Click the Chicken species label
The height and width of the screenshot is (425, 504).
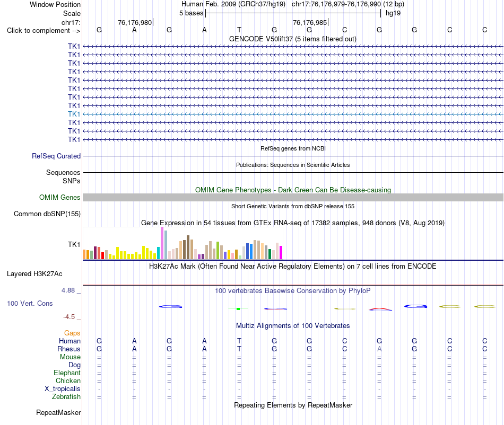68,380
